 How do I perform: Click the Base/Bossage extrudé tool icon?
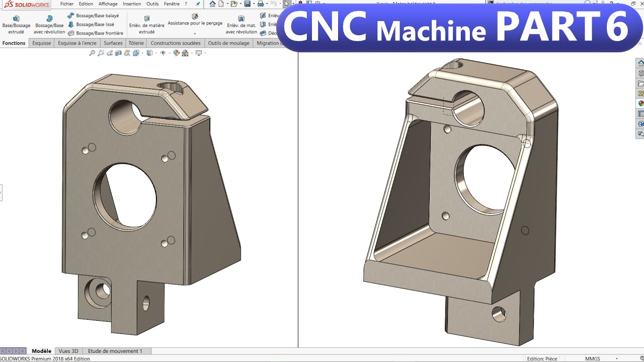coord(16,18)
